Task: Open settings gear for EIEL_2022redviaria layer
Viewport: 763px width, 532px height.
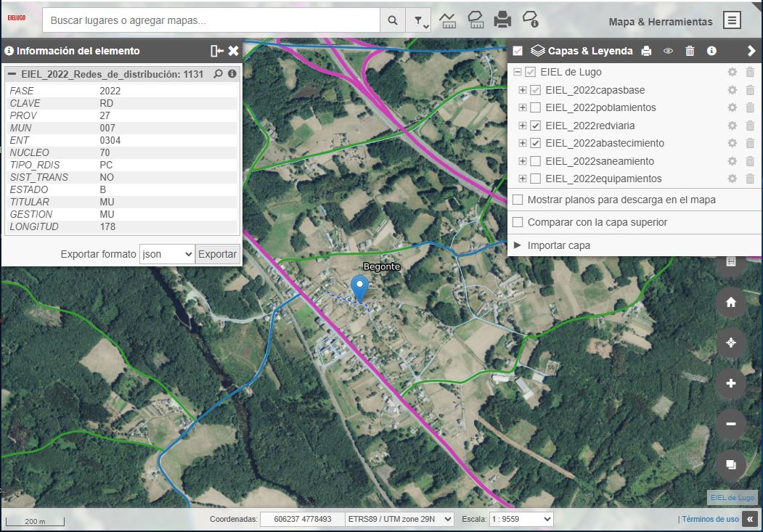Action: point(732,126)
